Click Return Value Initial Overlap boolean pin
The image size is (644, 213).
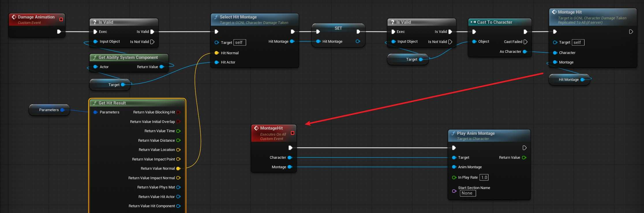(x=178, y=122)
